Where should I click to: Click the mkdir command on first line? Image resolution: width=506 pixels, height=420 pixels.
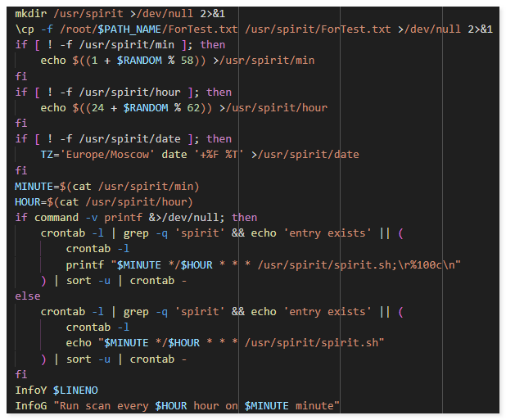coord(30,13)
